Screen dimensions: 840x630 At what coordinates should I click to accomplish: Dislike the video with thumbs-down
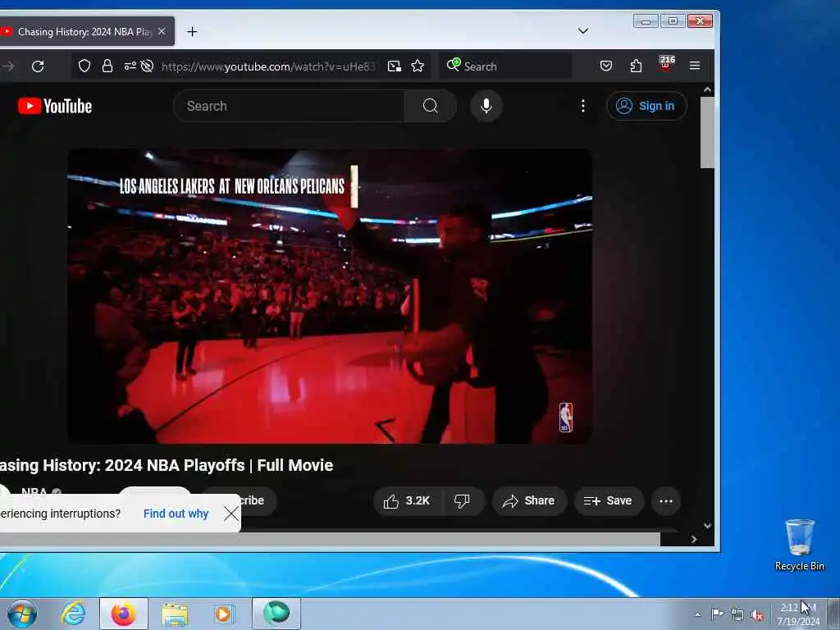pos(462,501)
